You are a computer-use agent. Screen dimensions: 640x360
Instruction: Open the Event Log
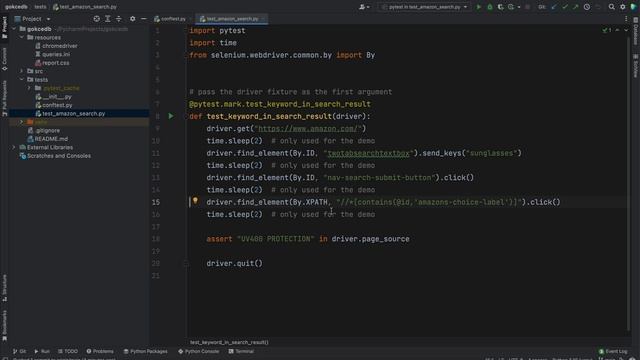[613, 351]
